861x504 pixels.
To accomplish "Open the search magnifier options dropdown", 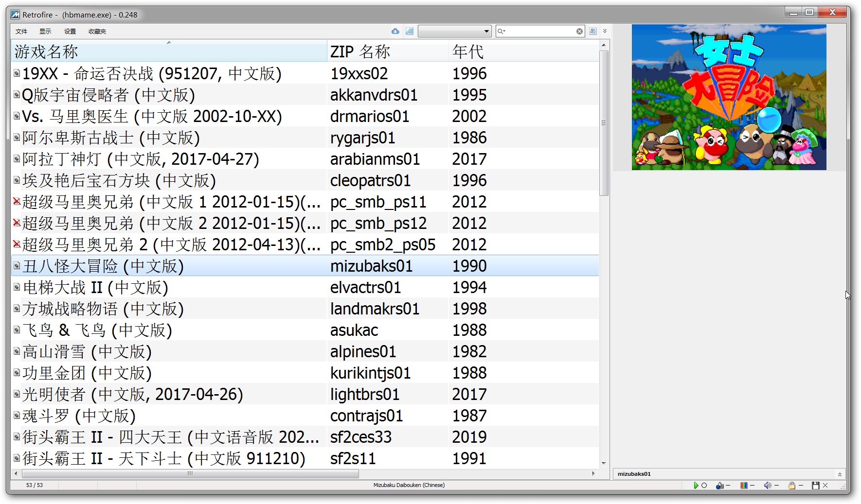I will click(x=501, y=31).
